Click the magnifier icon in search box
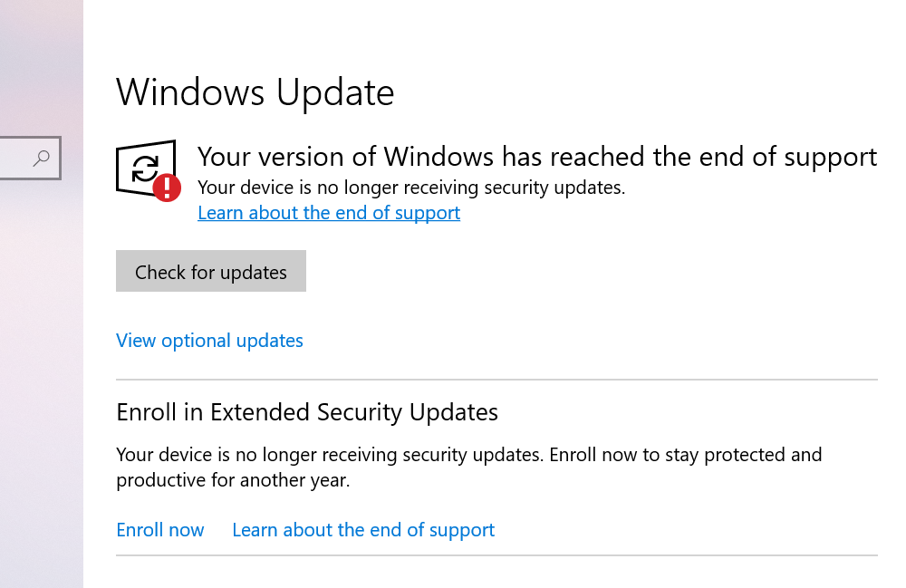The height and width of the screenshot is (588, 906). coord(41,159)
